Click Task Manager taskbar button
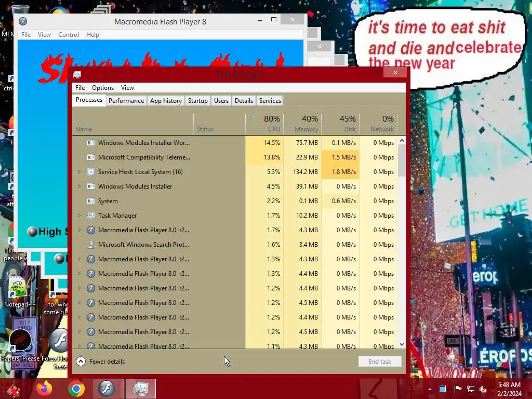 coord(140,389)
